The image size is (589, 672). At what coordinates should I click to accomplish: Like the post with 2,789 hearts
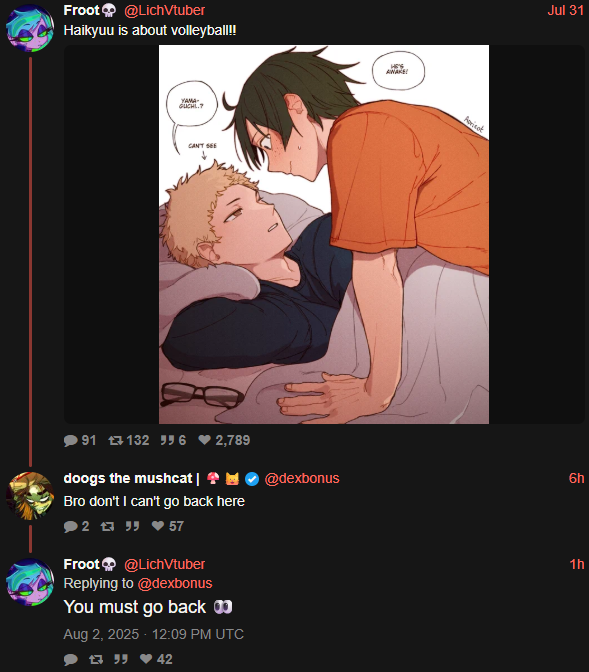(224, 440)
